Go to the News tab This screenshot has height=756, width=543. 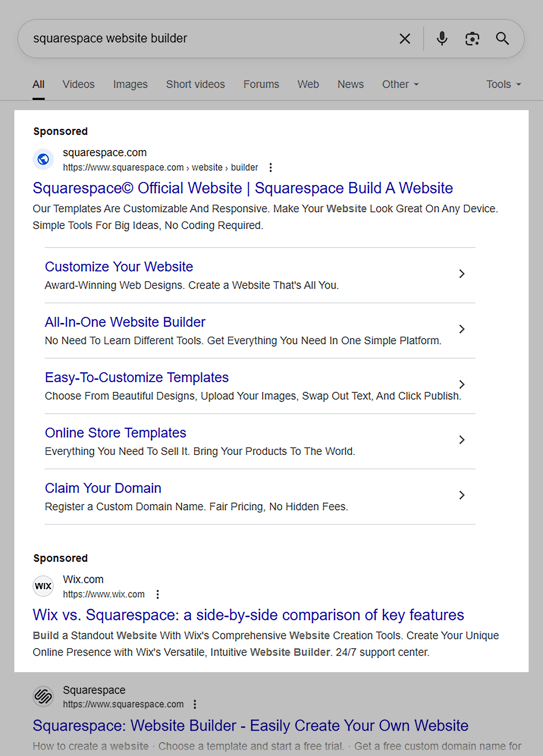coord(350,84)
